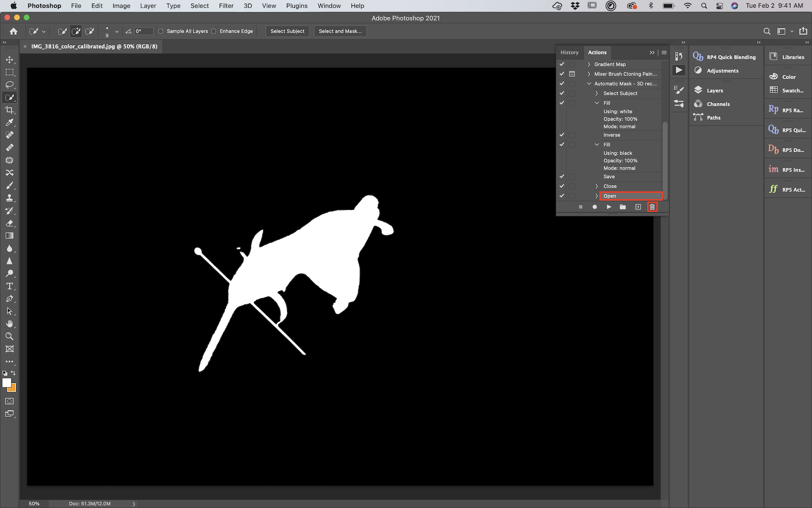Go to Photoshop Home screen
The image size is (812, 508).
tap(14, 31)
